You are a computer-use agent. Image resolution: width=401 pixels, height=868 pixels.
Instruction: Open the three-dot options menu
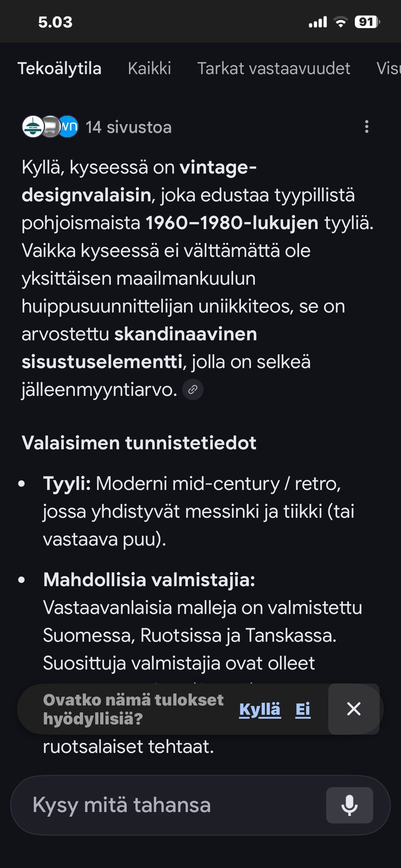pos(366,127)
